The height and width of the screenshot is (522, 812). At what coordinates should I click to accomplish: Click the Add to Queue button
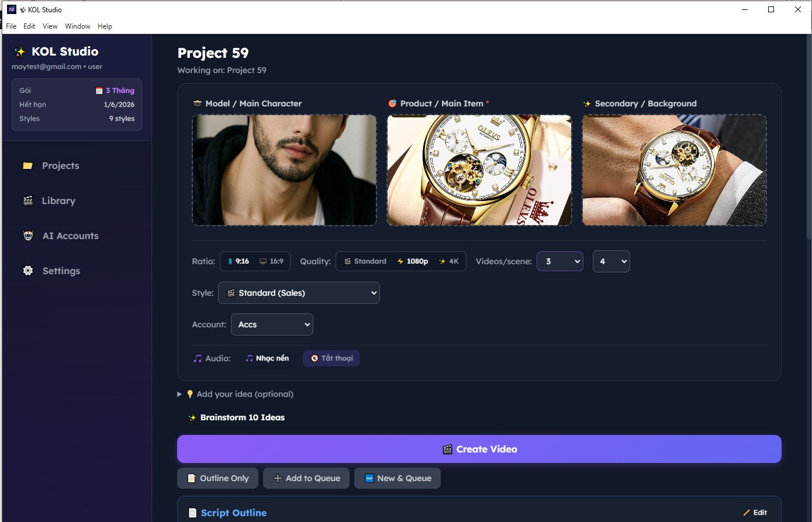click(x=306, y=478)
